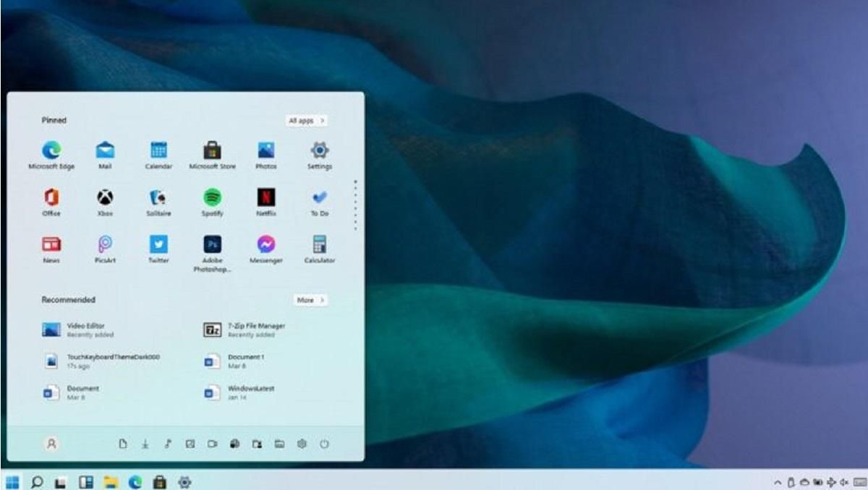
Task: Launch Netflix from the Start menu
Action: click(x=266, y=195)
